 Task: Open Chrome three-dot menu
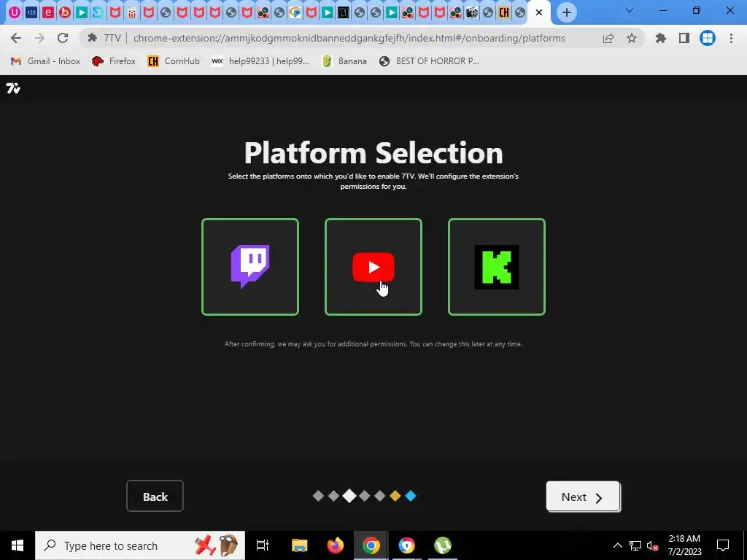point(731,38)
